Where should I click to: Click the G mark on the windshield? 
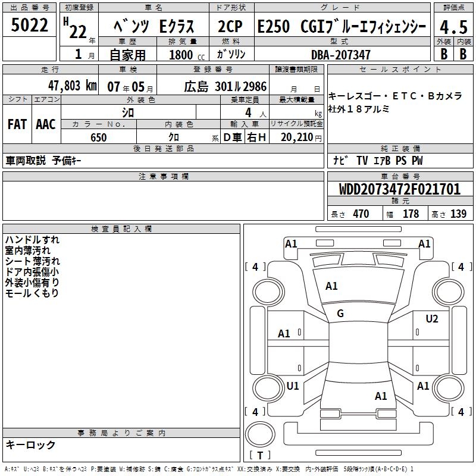(x=340, y=314)
